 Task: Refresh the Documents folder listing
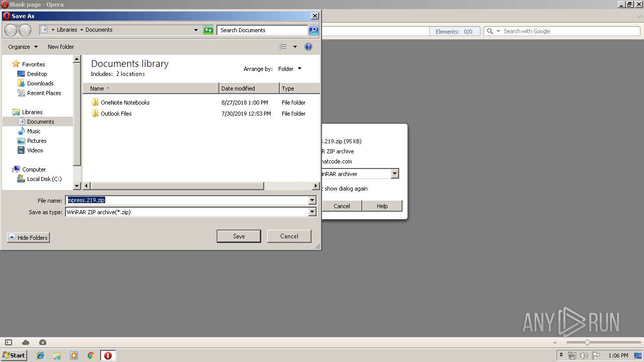pyautogui.click(x=208, y=30)
